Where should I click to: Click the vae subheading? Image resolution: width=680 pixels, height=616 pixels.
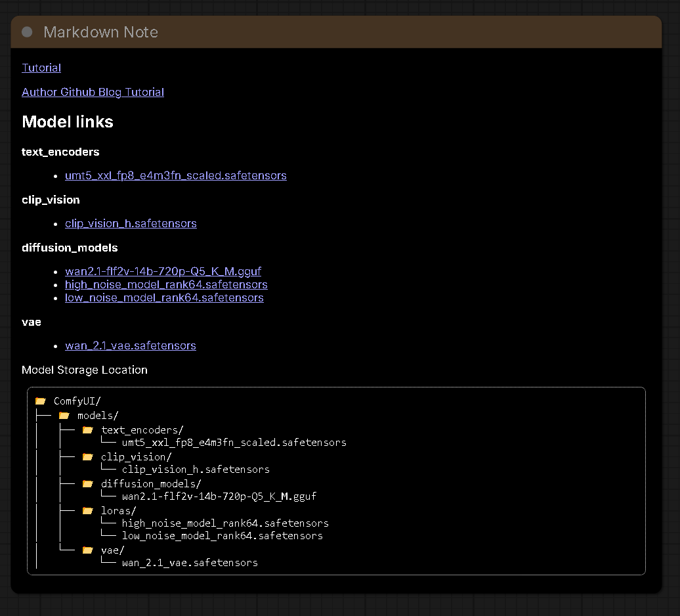[x=32, y=322]
